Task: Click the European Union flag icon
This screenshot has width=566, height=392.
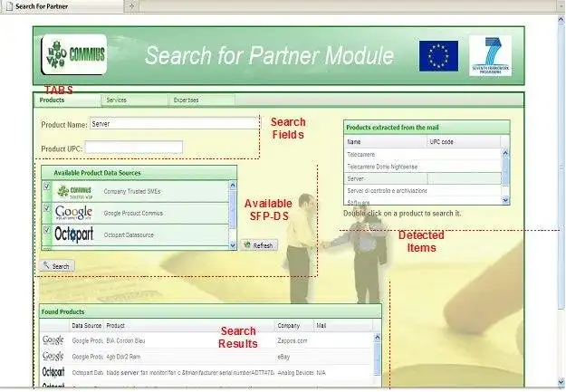Action: [x=438, y=56]
